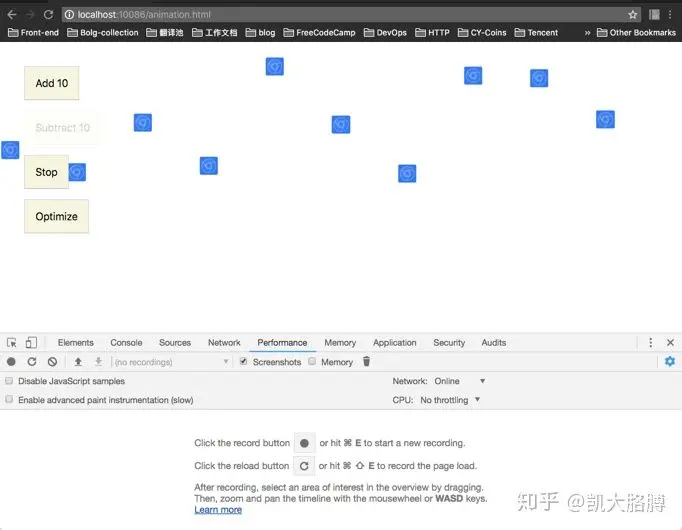Click the Optimize button
The image size is (682, 530).
57,217
